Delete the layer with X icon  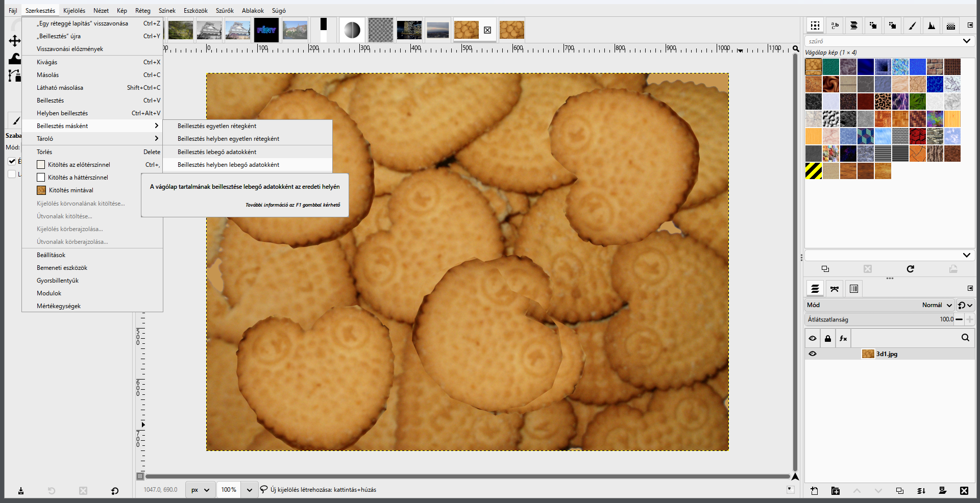[964, 491]
